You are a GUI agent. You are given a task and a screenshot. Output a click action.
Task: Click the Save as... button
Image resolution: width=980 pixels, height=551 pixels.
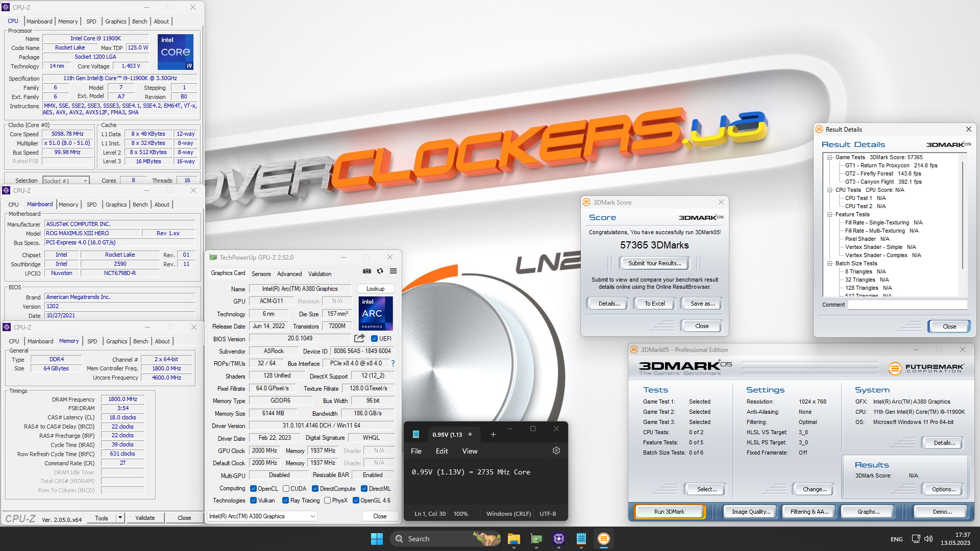click(702, 304)
